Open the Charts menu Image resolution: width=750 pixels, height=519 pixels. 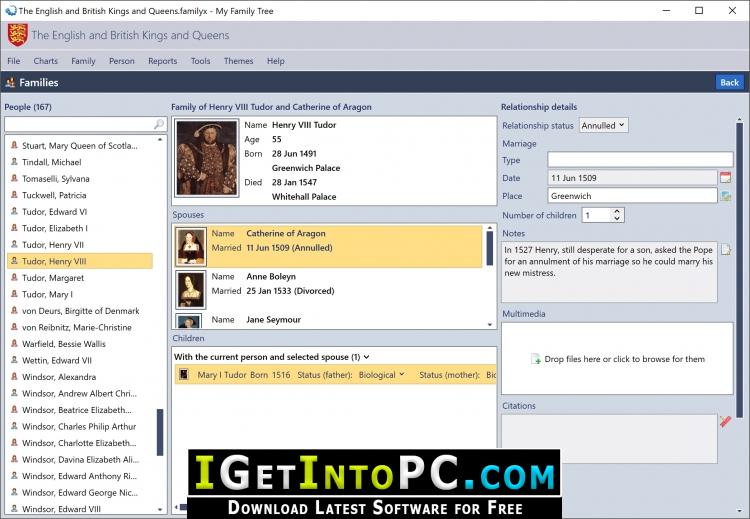tap(45, 61)
